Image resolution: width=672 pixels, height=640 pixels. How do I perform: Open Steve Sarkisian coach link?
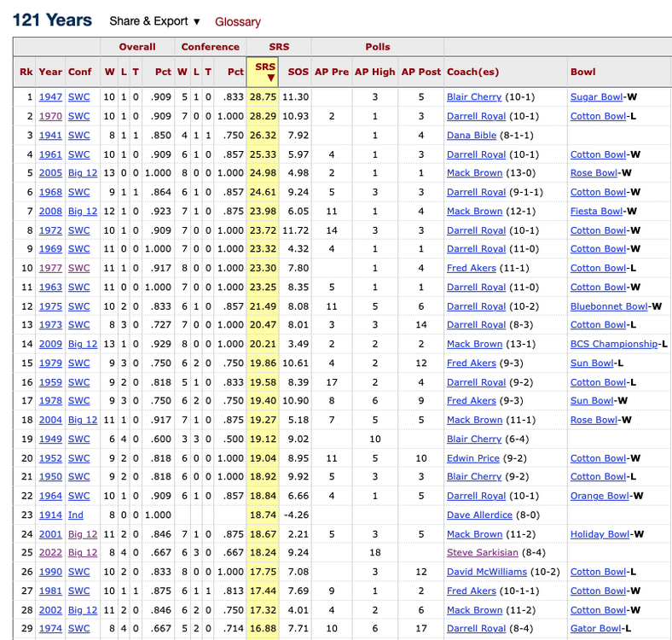click(x=481, y=553)
